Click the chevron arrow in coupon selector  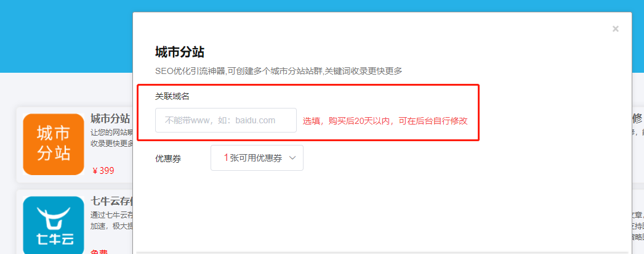[x=292, y=158]
